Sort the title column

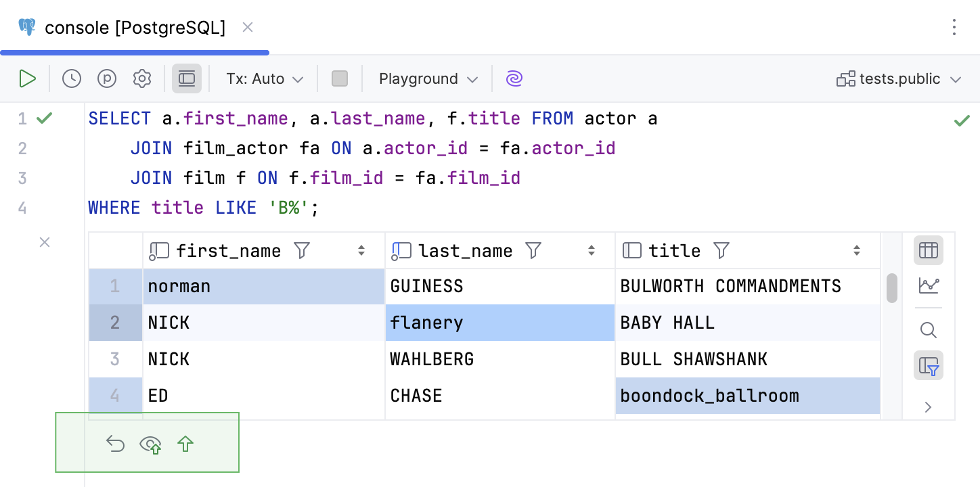coord(857,251)
